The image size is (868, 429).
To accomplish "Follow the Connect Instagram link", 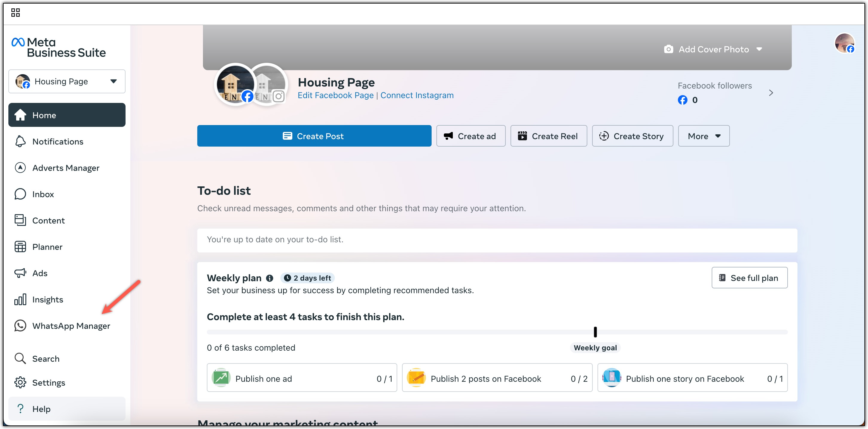I will pyautogui.click(x=417, y=95).
